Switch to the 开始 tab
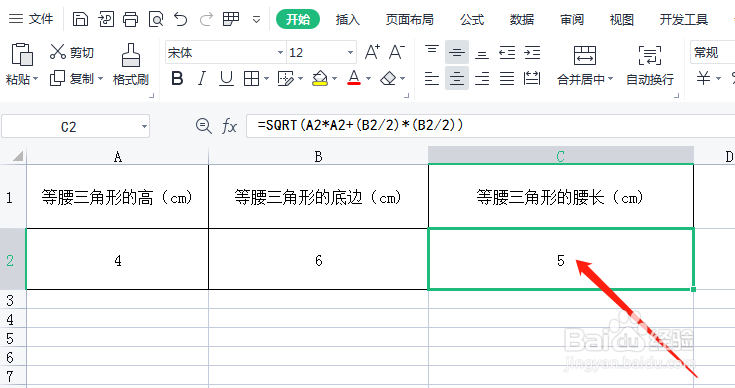The height and width of the screenshot is (388, 735). (x=298, y=19)
